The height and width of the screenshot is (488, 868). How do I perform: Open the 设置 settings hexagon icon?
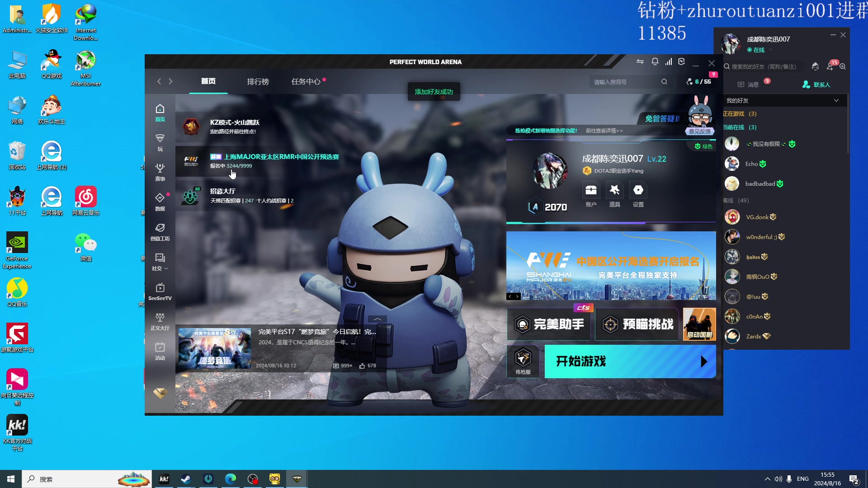point(638,190)
